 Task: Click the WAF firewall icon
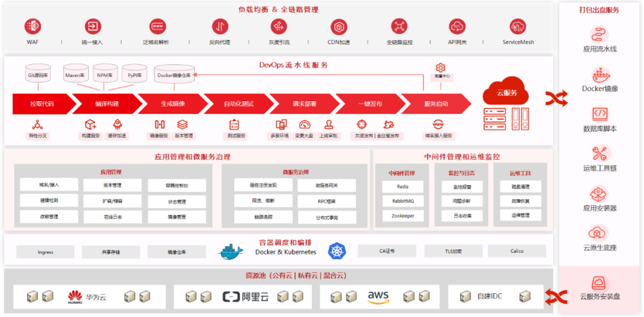pos(33,27)
